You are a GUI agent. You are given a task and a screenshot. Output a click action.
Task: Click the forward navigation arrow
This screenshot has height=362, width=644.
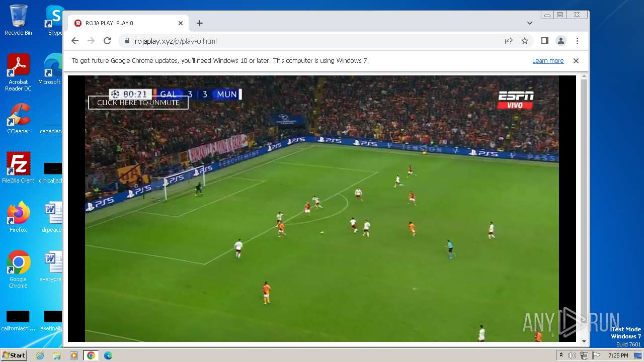[x=91, y=41]
